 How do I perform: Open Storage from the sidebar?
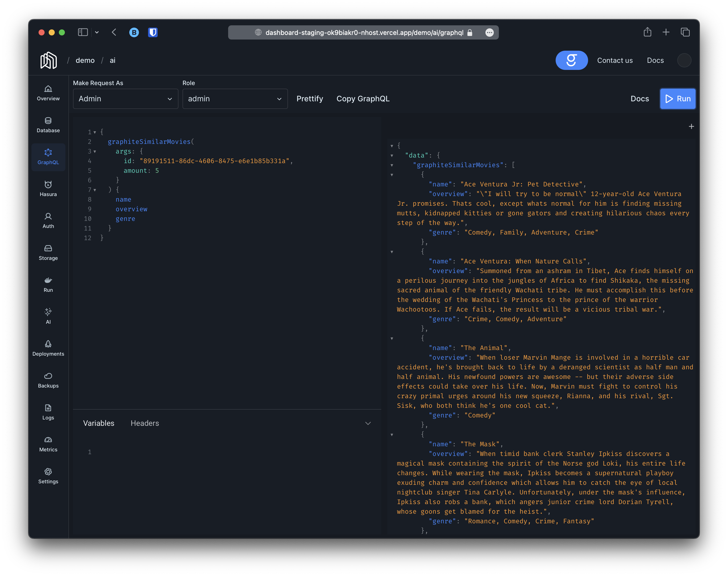click(48, 253)
